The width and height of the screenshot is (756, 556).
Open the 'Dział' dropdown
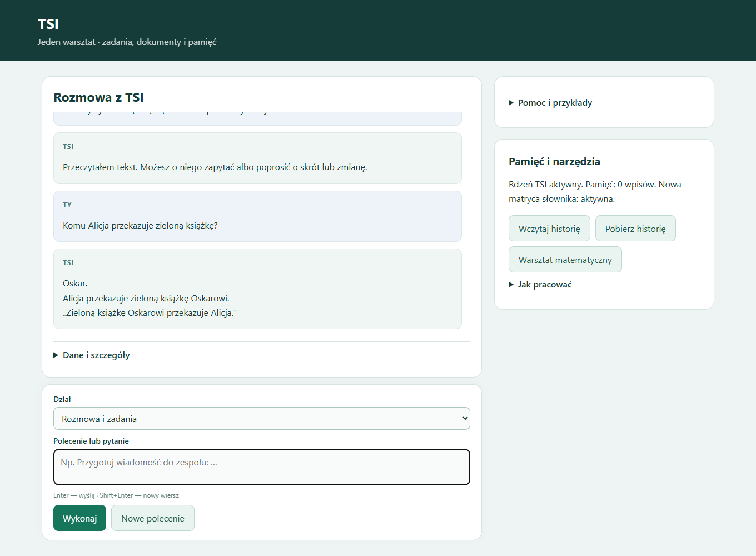[x=262, y=419]
